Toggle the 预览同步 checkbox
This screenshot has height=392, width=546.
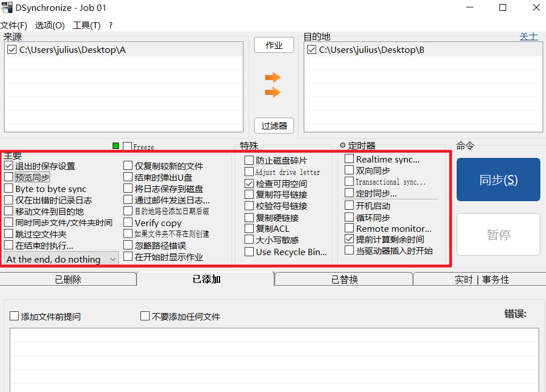(10, 177)
